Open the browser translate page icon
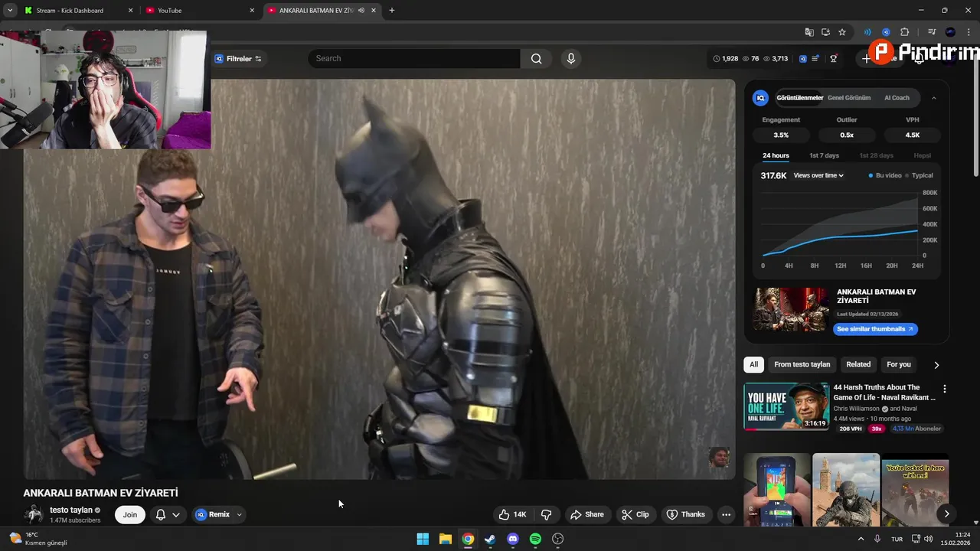 point(809,32)
